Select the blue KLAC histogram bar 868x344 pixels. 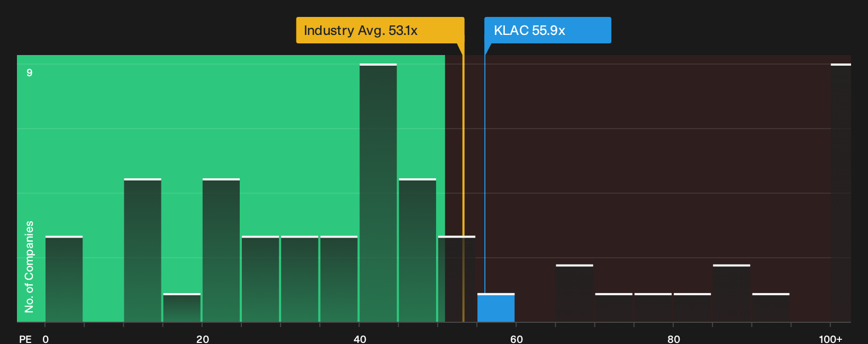point(496,308)
